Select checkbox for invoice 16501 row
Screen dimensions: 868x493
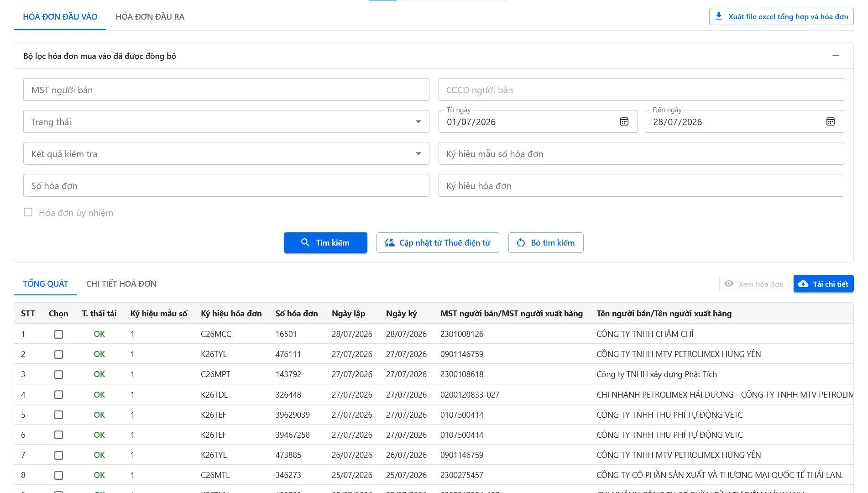pos(58,334)
